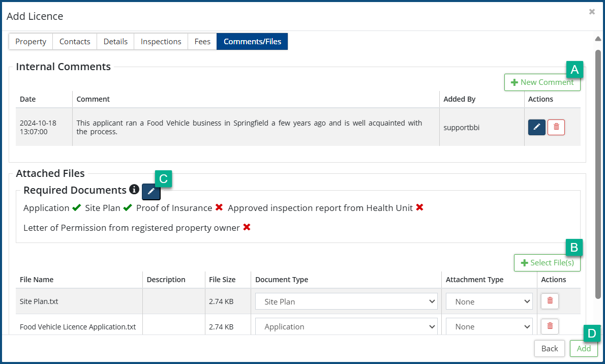Add a New Comment
605x364 pixels.
point(542,82)
